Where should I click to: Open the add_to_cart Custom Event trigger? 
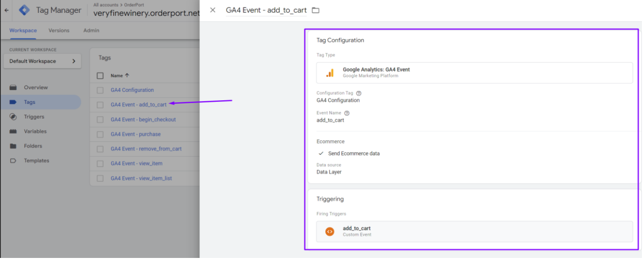point(474,232)
